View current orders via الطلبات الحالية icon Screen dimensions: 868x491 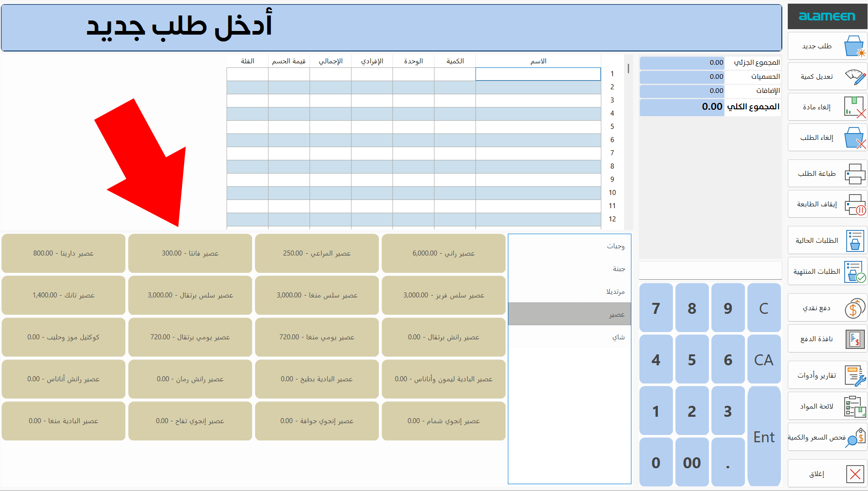(x=855, y=240)
